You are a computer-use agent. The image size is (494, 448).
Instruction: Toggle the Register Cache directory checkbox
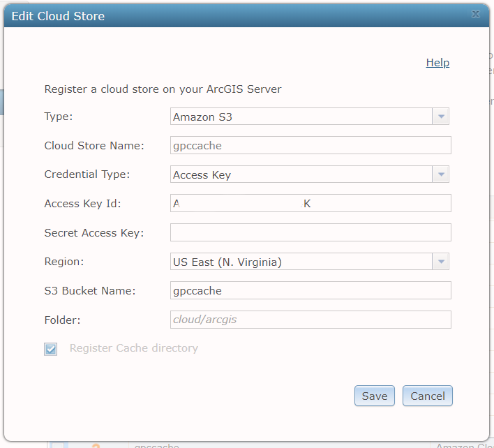click(51, 349)
